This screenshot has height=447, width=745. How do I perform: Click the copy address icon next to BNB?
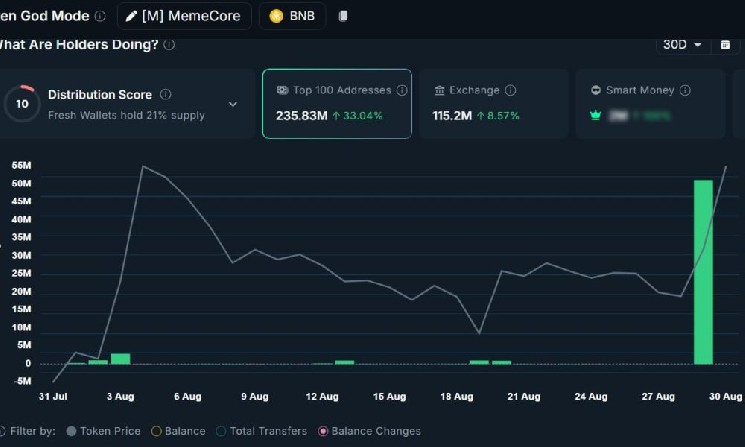point(344,16)
